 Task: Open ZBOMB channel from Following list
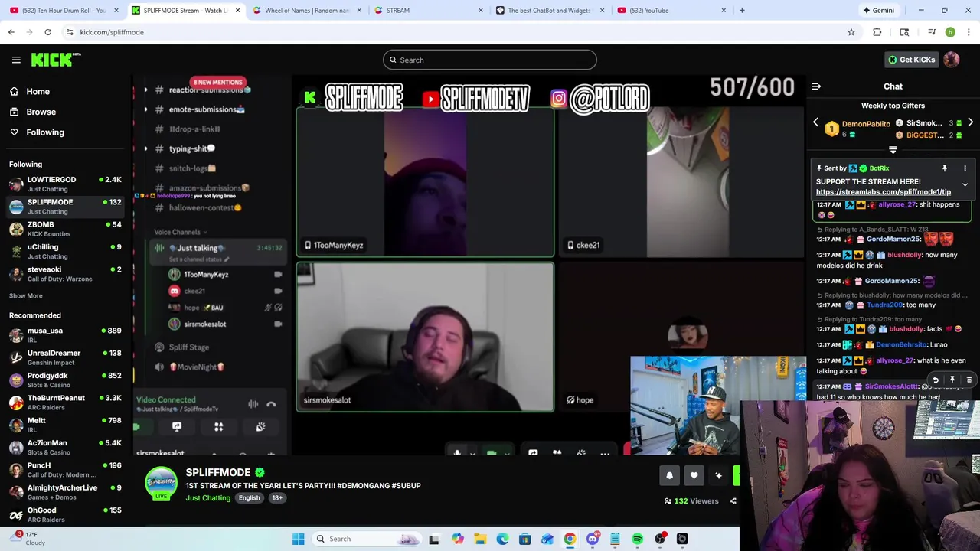(65, 229)
